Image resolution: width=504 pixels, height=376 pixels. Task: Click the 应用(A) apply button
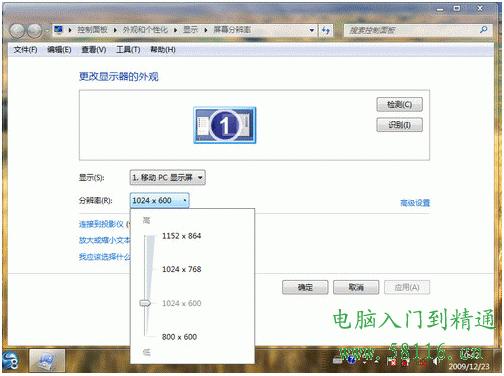[x=407, y=287]
